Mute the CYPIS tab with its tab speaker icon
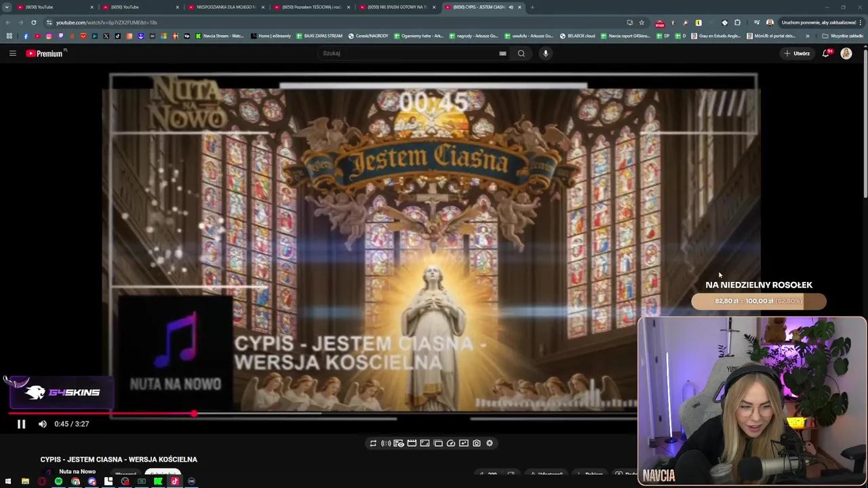The width and height of the screenshot is (868, 488). [x=511, y=7]
